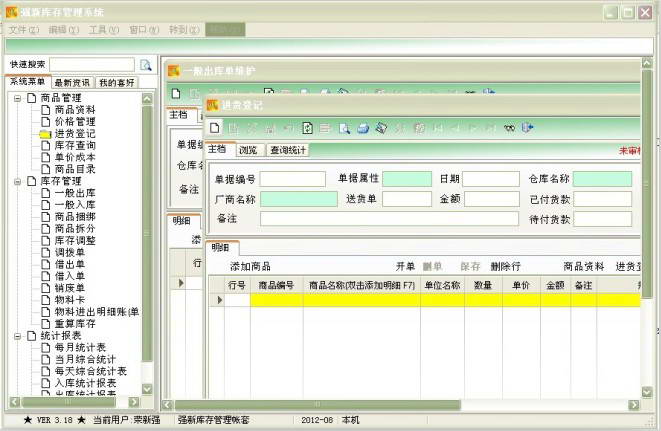
Task: Click the 删除行 button
Action: pos(505,267)
